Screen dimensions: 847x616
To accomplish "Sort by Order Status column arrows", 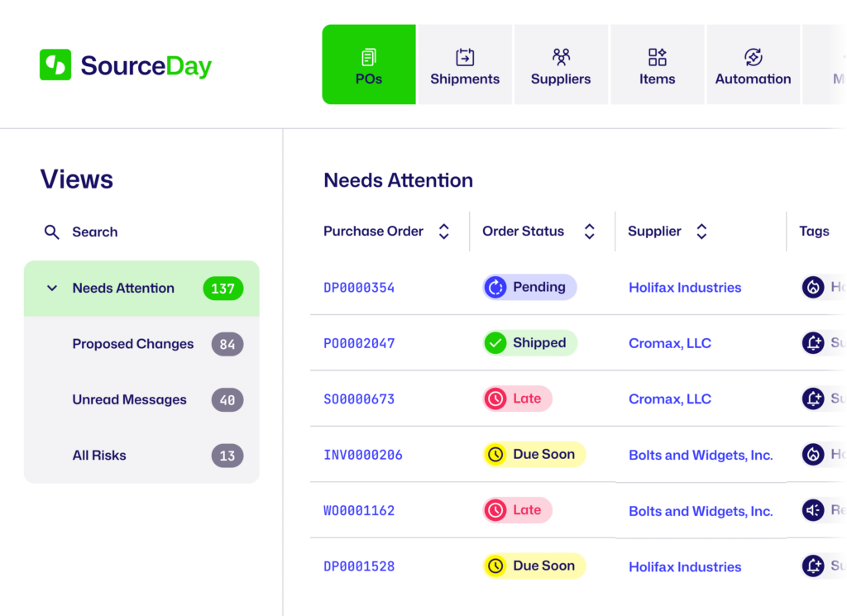I will 589,232.
